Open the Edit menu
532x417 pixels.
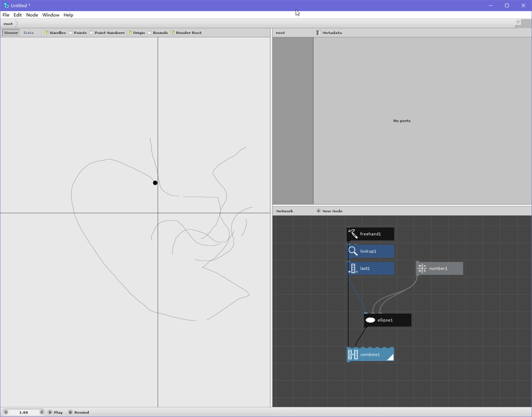(x=18, y=15)
